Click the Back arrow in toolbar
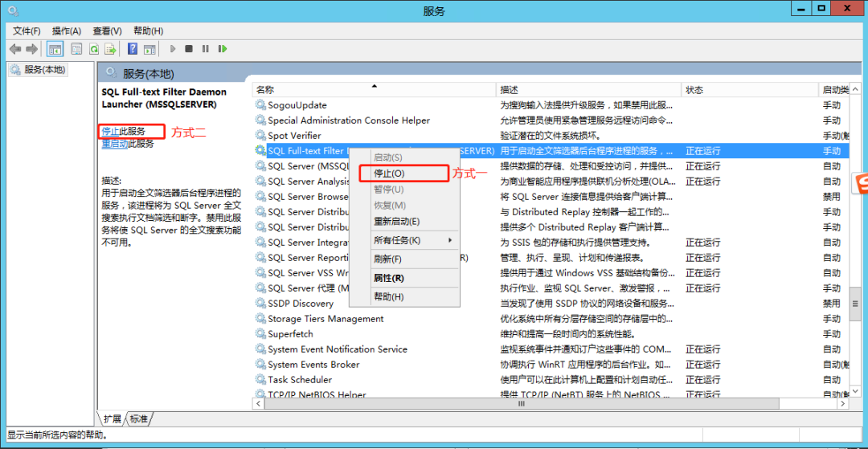This screenshot has height=449, width=868. (x=14, y=49)
